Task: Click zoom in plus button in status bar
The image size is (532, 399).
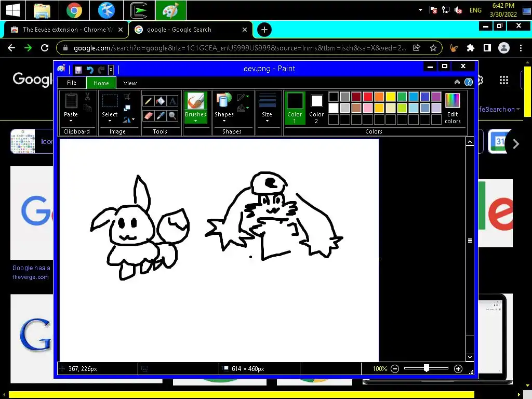Action: [458, 369]
